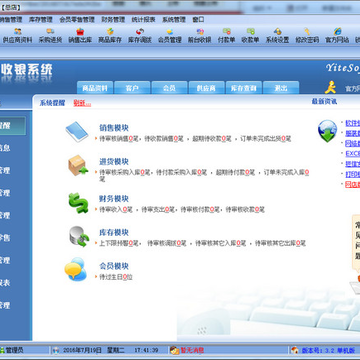Open the 会员零售管理 menu
360x360 pixels.
click(77, 20)
